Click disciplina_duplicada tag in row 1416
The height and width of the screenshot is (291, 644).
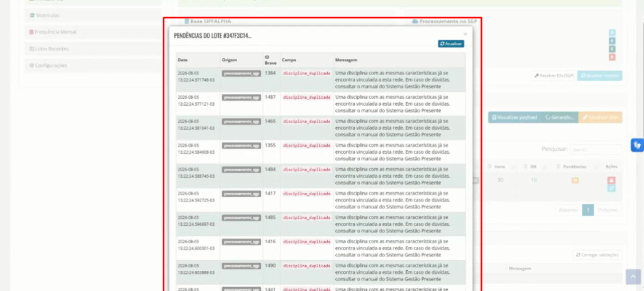pos(306,242)
